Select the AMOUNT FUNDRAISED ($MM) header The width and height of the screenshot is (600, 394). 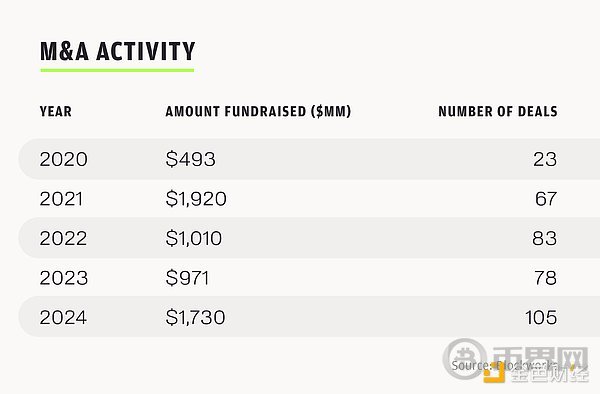tap(258, 111)
